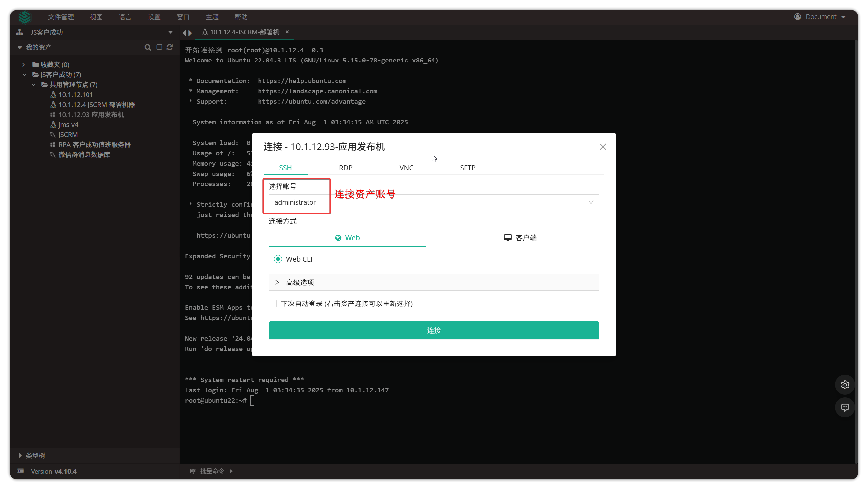
Task: Click the square checkbox icon in 我的资产 header
Action: tap(159, 47)
